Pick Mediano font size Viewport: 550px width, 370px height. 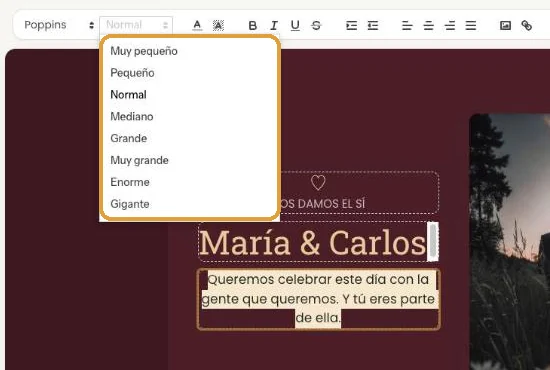tap(190, 116)
